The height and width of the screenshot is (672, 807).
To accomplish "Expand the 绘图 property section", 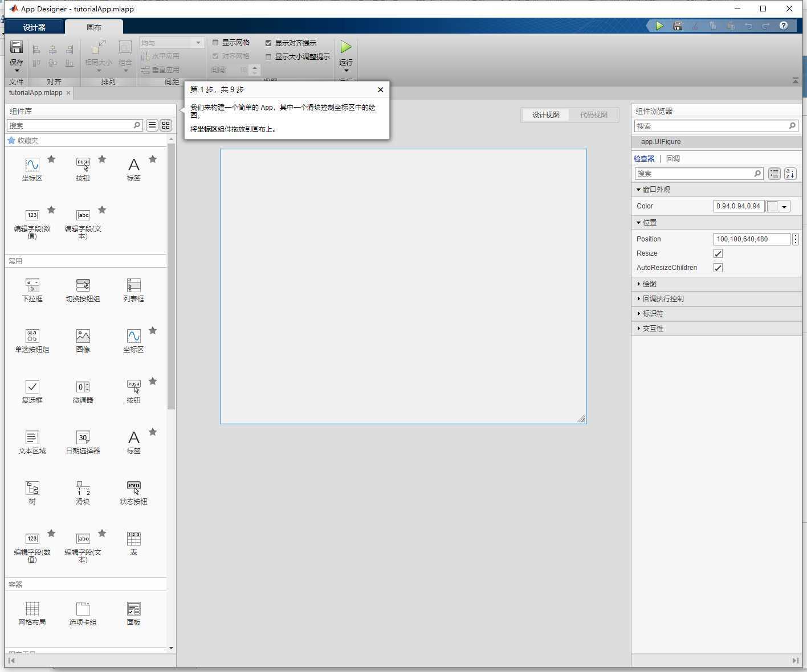I will click(649, 284).
